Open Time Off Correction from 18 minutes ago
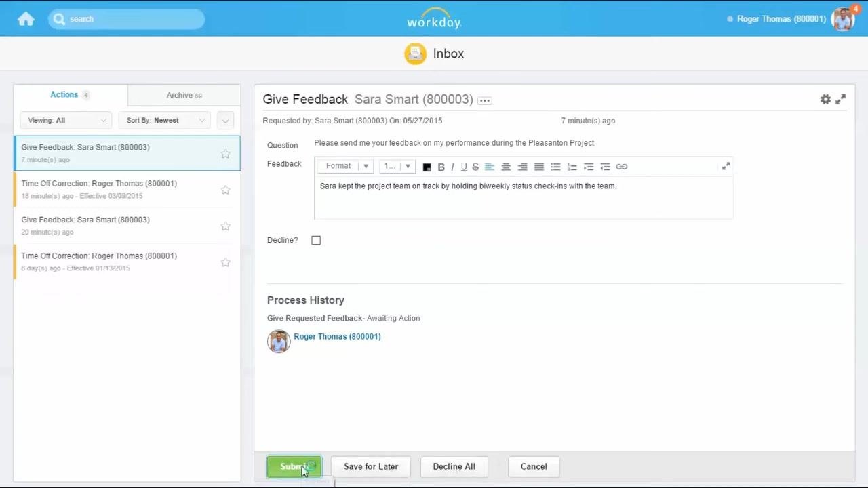The image size is (868, 488). 127,190
